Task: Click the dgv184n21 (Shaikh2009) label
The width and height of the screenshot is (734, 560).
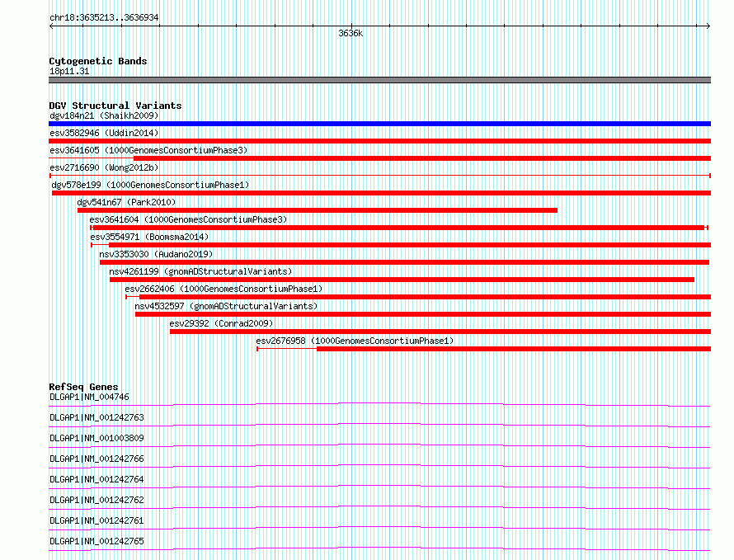Action: 104,115
